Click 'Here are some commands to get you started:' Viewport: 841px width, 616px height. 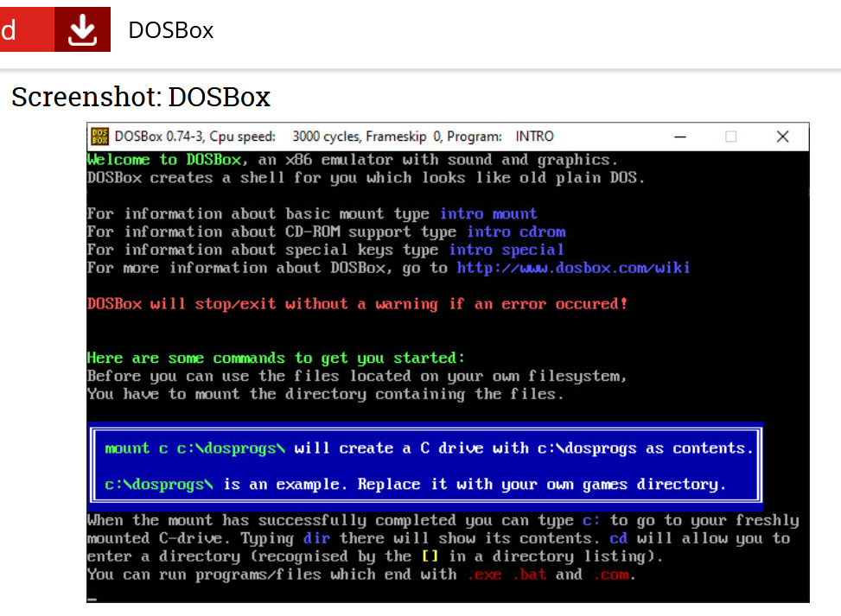point(276,358)
